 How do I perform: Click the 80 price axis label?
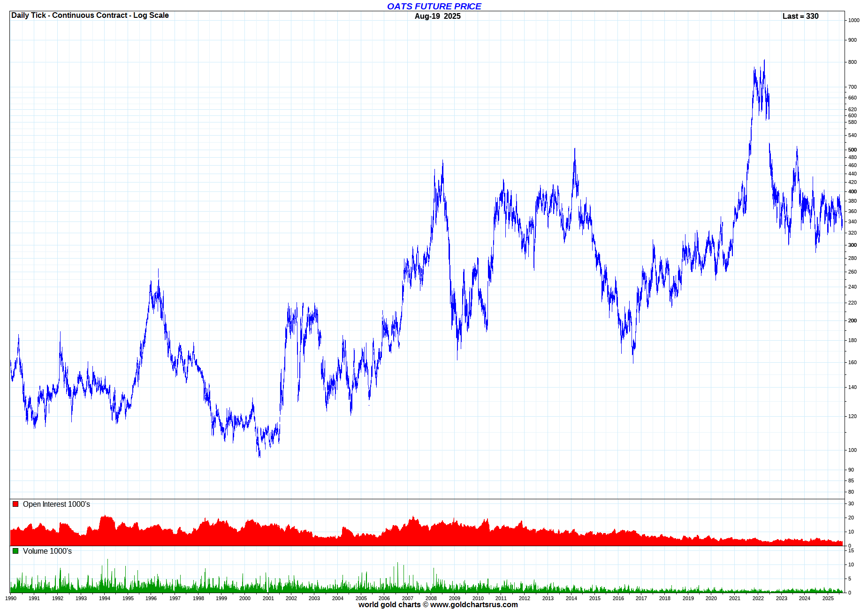[x=851, y=492]
